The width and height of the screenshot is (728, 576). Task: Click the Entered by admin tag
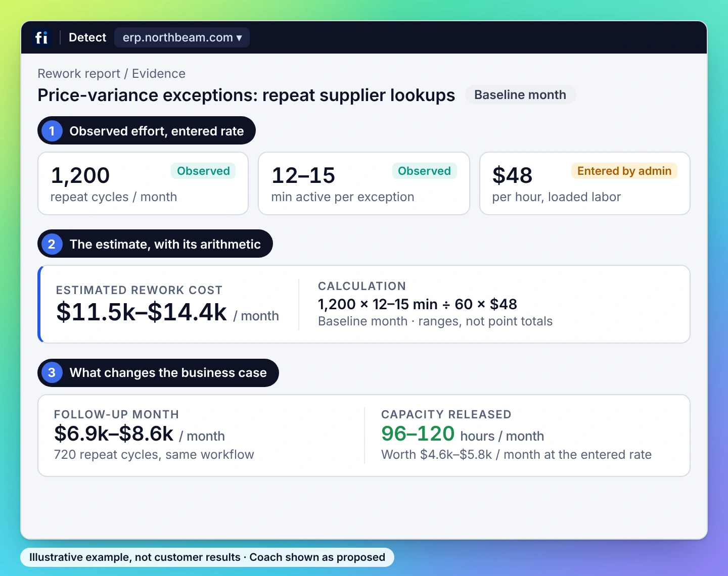[x=624, y=171]
